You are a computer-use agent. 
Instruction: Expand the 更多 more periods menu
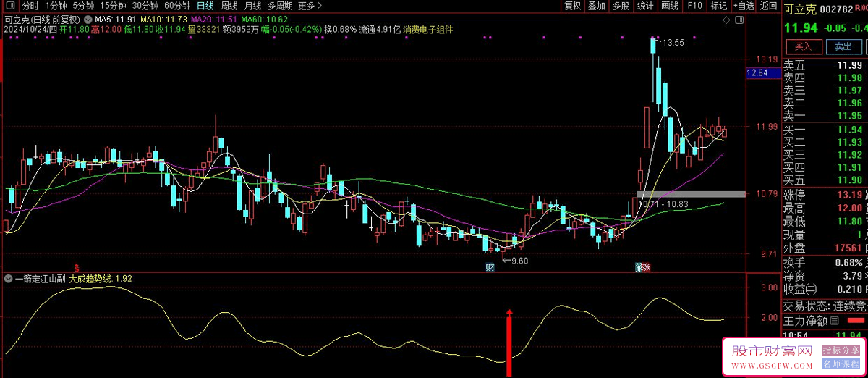(310, 6)
